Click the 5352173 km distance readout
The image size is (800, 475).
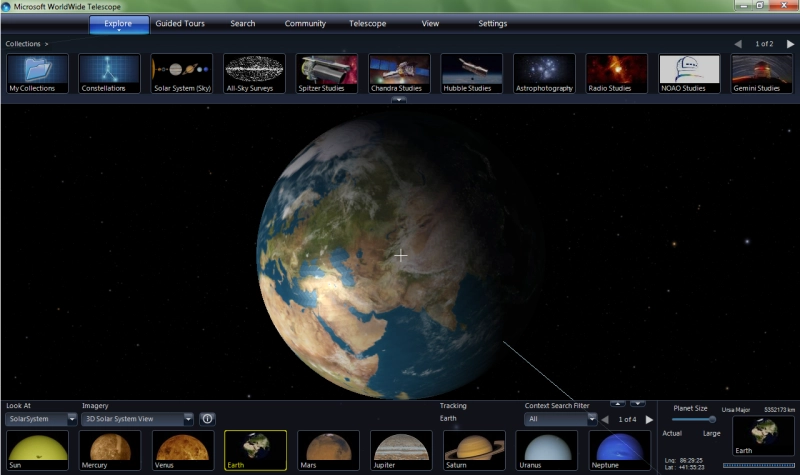point(779,410)
